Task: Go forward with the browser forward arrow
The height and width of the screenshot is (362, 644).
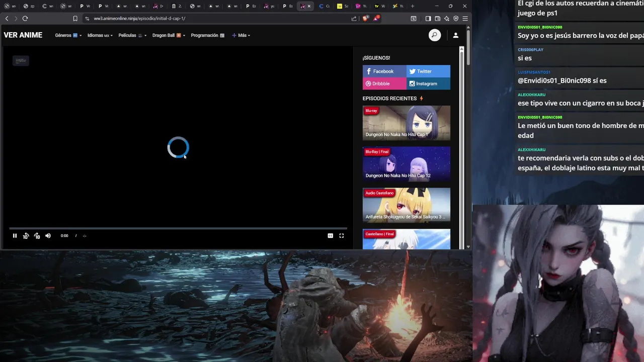Action: tap(16, 18)
